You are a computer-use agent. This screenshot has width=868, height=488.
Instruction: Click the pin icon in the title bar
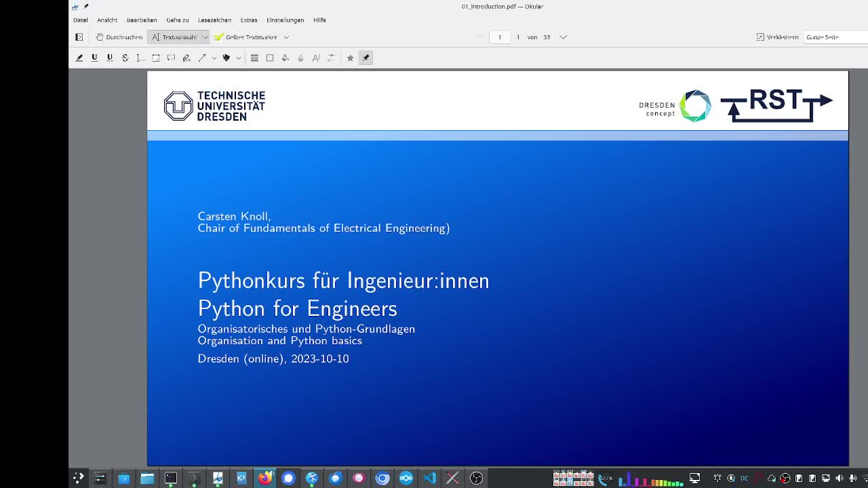coord(85,6)
